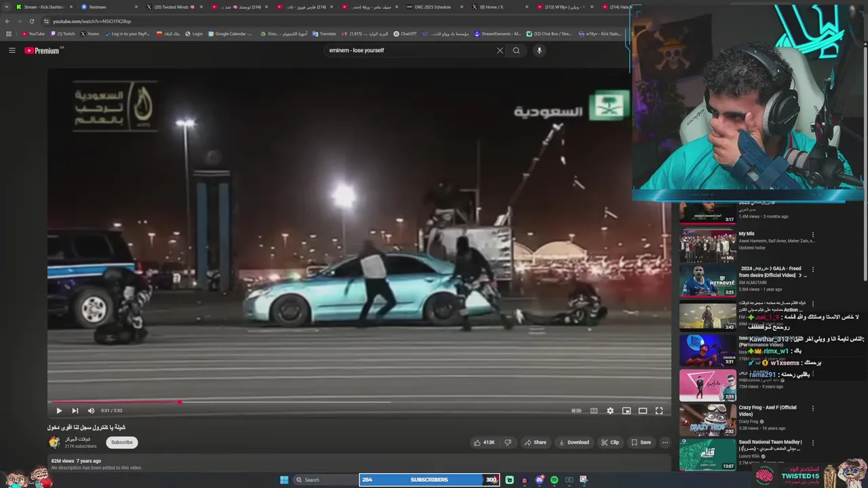Open the YouTube bookmark

33,34
